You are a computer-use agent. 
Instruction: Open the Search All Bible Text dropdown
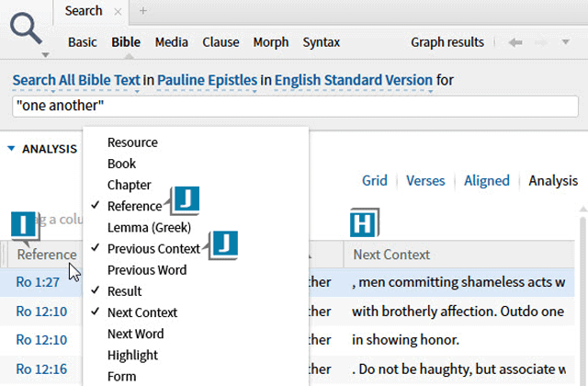[76, 82]
